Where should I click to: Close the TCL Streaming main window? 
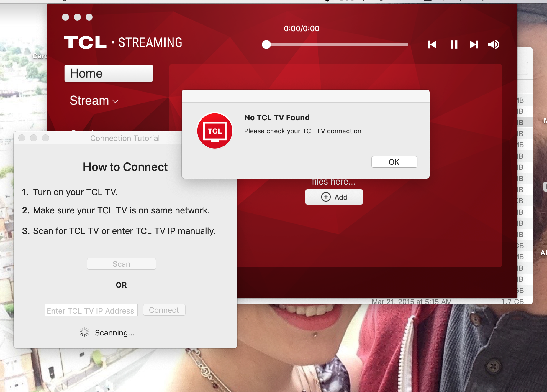click(x=65, y=17)
